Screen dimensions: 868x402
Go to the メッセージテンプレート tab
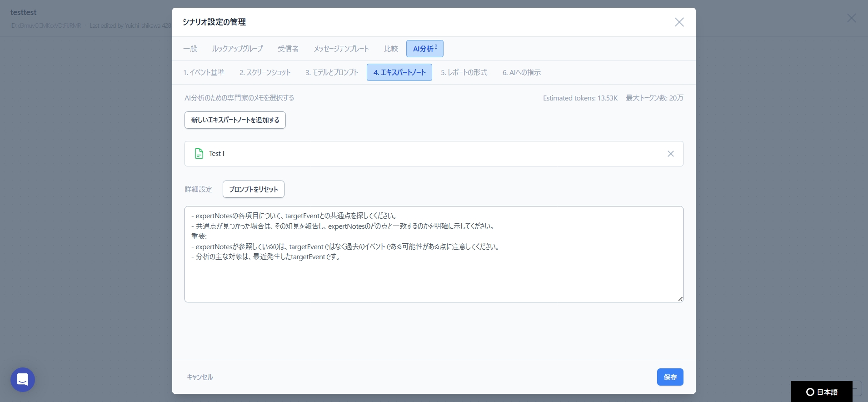(x=341, y=49)
